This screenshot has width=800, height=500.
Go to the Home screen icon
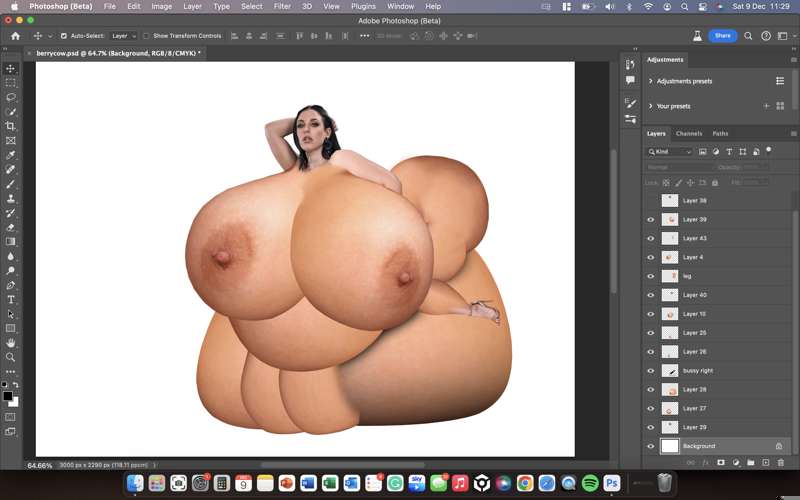point(15,36)
